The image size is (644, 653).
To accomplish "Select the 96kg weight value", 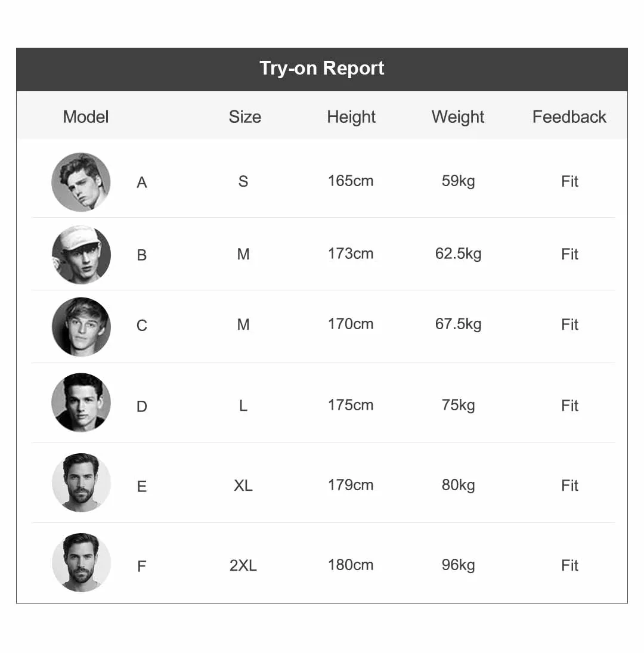I will [x=459, y=565].
